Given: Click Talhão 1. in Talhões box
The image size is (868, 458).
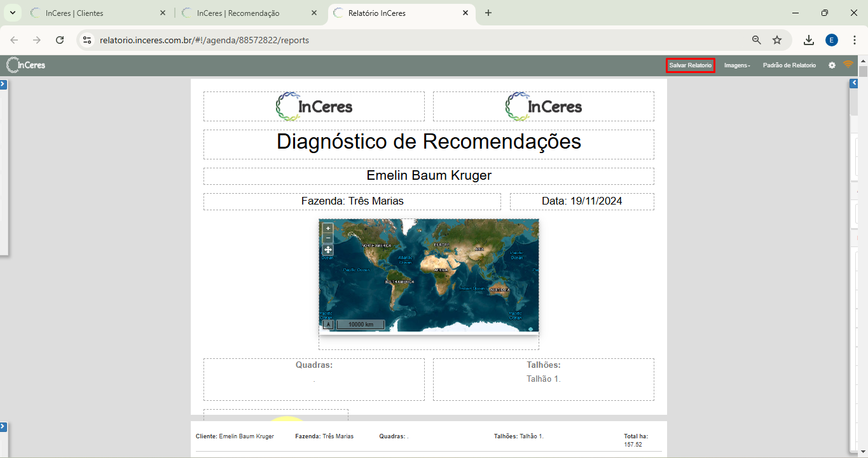Looking at the screenshot, I should (544, 379).
